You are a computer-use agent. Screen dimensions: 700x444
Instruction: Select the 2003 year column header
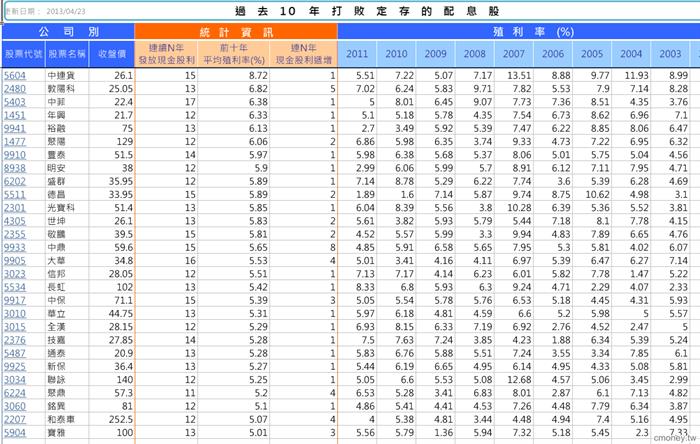pos(671,54)
